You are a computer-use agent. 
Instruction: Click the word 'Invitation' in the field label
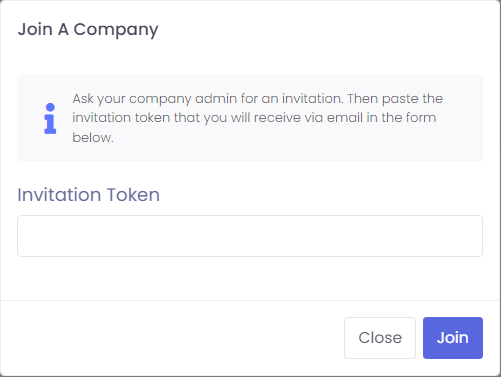click(x=59, y=195)
